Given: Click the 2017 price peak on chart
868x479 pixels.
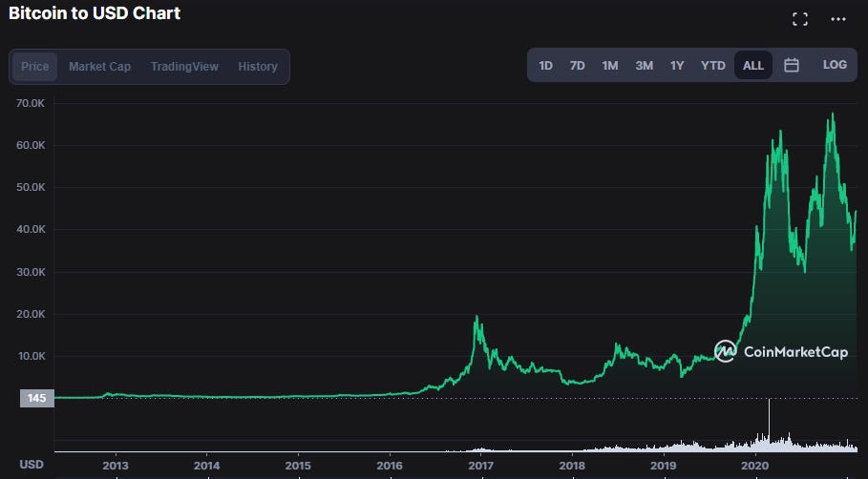Looking at the screenshot, I should tap(476, 317).
